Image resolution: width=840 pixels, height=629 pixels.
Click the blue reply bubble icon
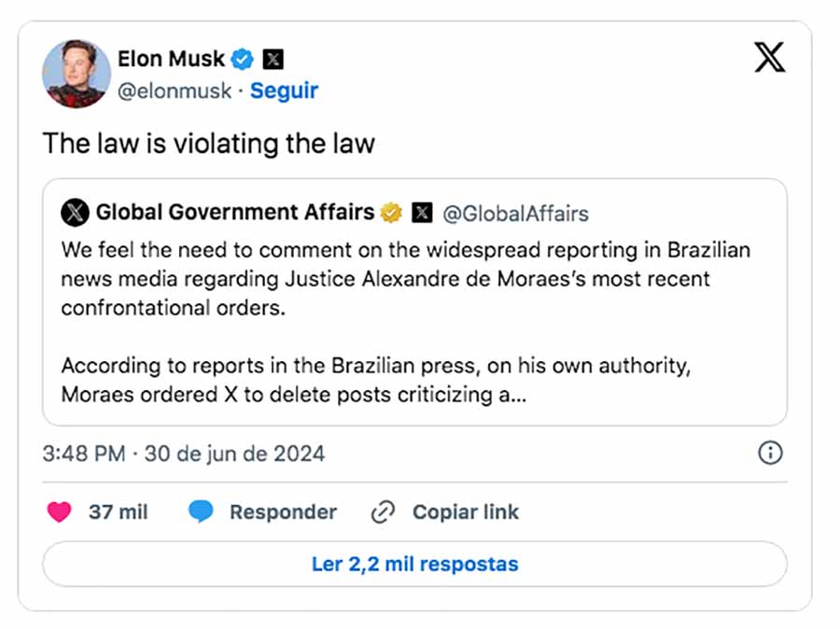point(201,511)
